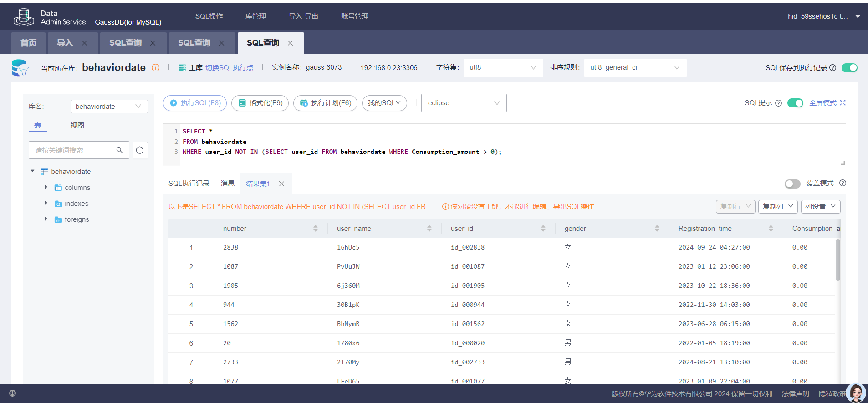Screen dimensions: 868x403
Task: Switch to the 首页 tab
Action: tap(29, 43)
